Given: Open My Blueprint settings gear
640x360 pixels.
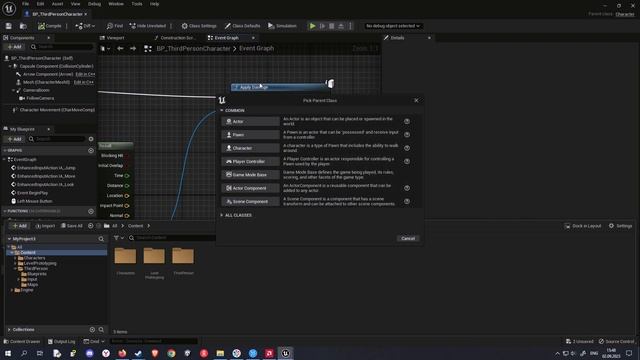Looking at the screenshot, I should click(91, 139).
